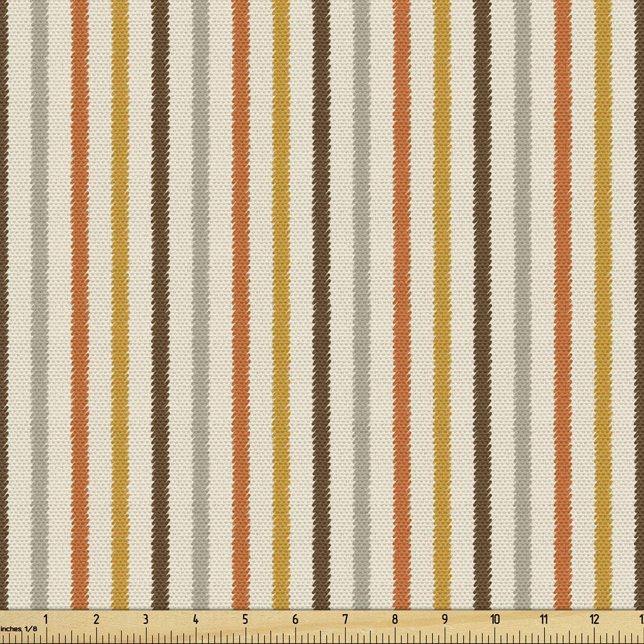Click the number 10 on the ruler
This screenshot has width=644, height=644.
(495, 619)
